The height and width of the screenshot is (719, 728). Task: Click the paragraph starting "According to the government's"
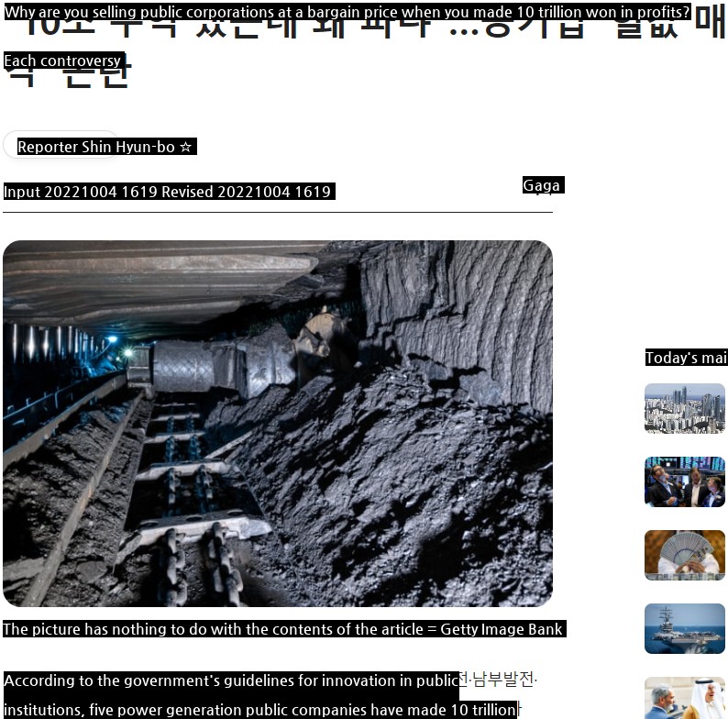231,680
